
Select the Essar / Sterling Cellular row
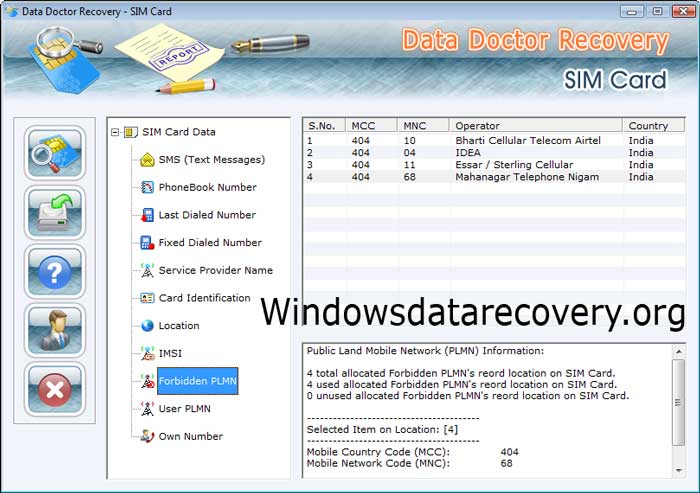coord(494,165)
